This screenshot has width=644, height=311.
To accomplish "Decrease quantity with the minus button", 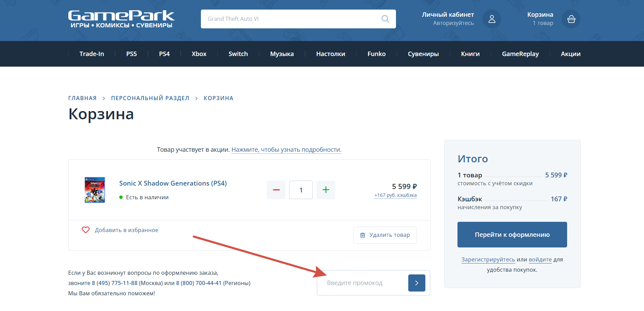I will [276, 190].
